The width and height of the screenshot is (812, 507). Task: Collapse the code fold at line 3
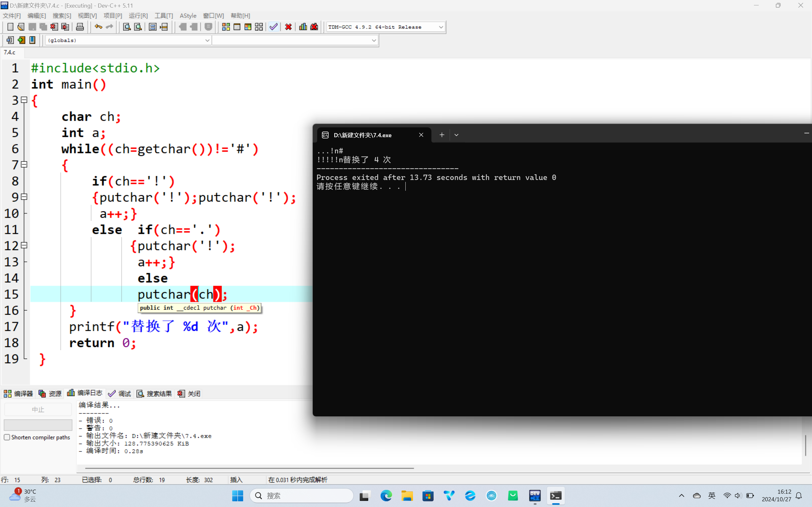coord(24,100)
